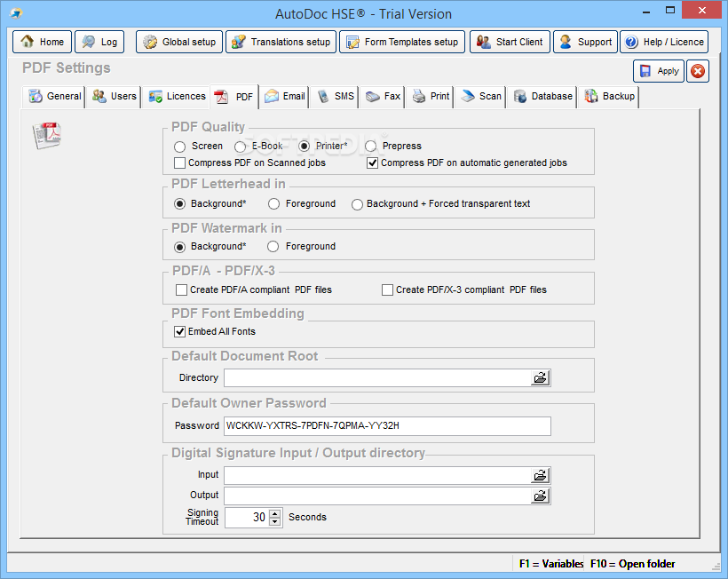Open Translations setup
The image size is (728, 579).
[x=281, y=42]
